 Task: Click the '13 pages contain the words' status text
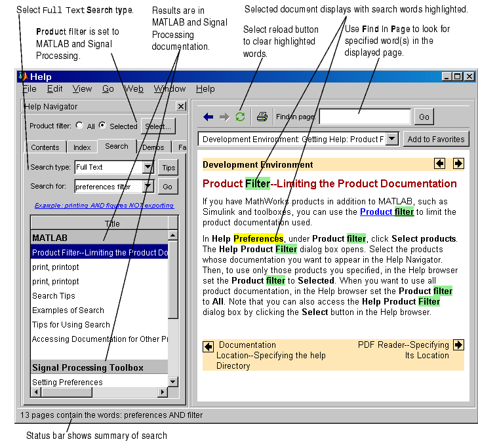point(111,415)
